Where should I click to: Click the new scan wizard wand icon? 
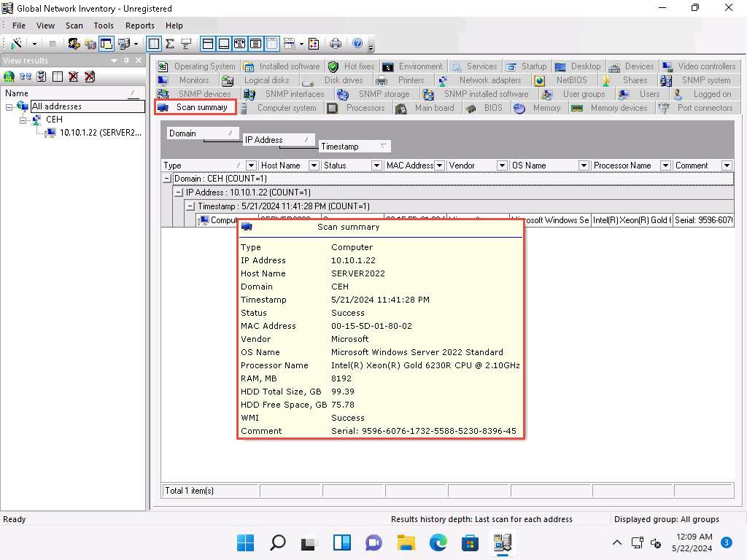click(17, 44)
